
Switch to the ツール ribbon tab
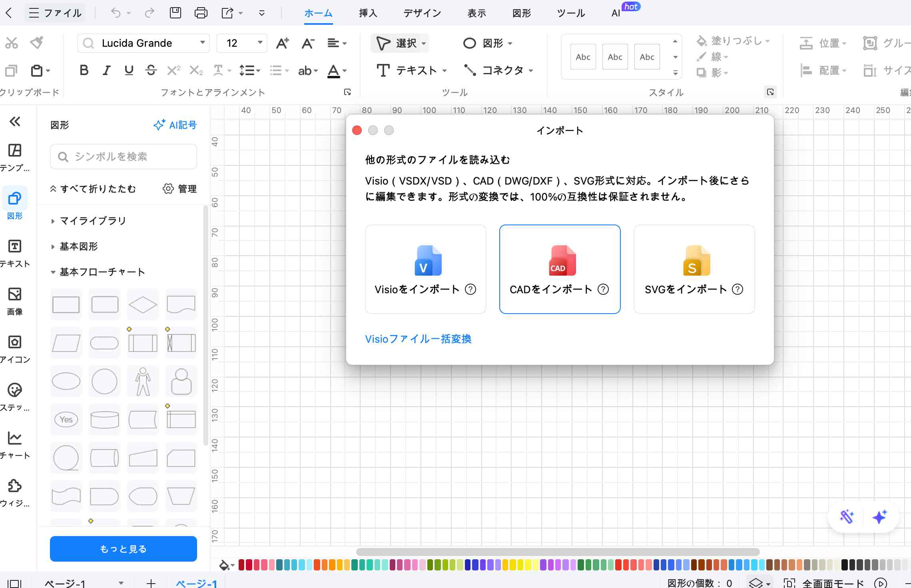pyautogui.click(x=571, y=13)
